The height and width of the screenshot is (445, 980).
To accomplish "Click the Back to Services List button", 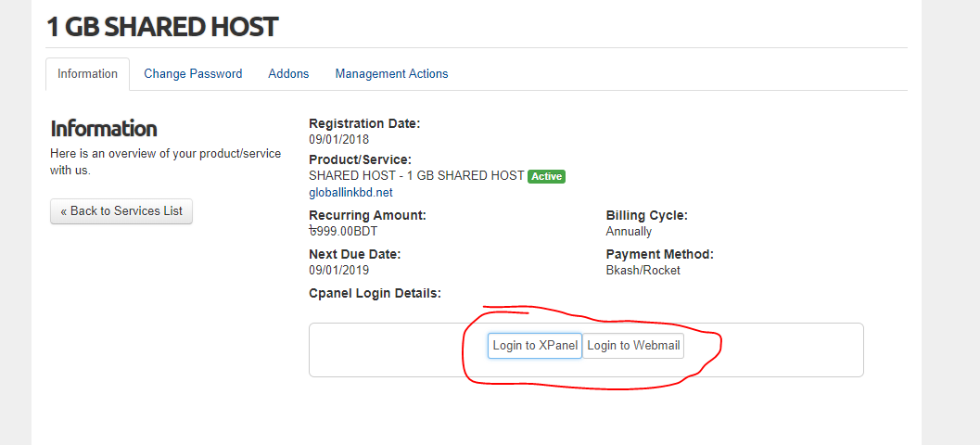I will (121, 211).
